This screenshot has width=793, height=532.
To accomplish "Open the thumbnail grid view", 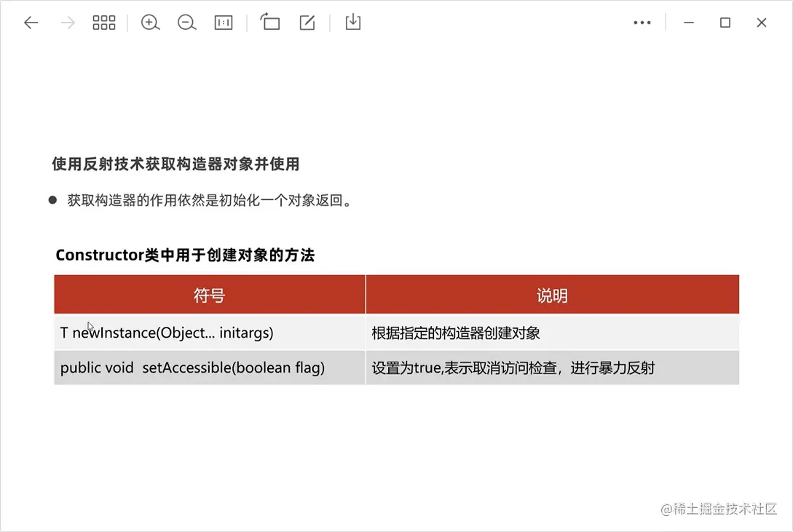I will pos(104,23).
